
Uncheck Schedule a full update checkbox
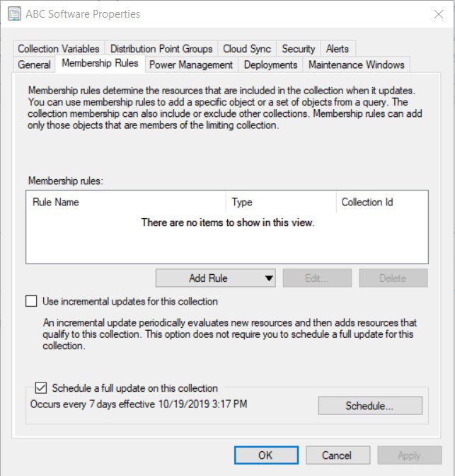click(41, 388)
